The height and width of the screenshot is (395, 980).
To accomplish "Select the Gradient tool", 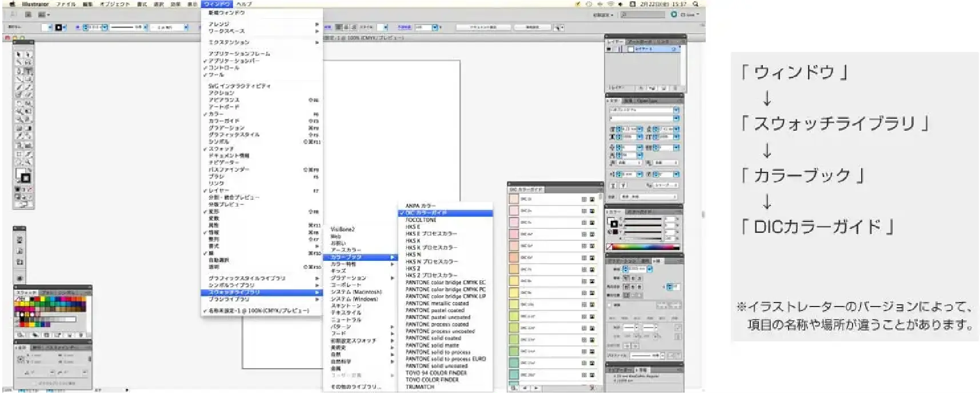I will pos(29,128).
